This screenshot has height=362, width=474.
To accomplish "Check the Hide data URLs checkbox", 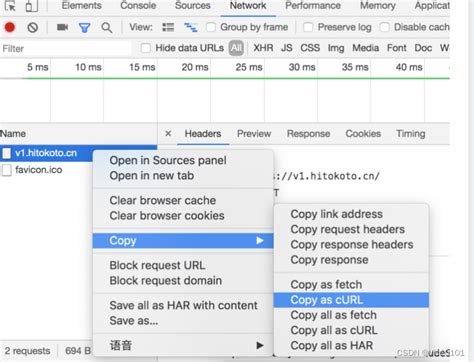I will [x=145, y=48].
